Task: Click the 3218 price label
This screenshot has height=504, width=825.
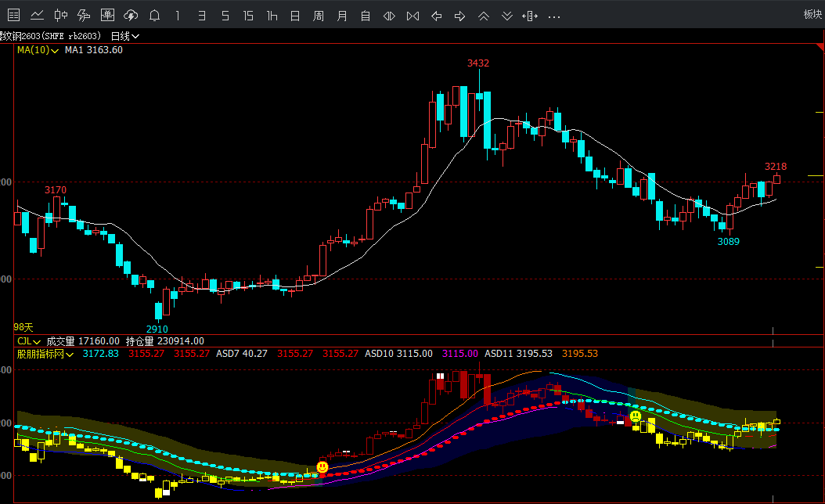Action: [x=776, y=166]
